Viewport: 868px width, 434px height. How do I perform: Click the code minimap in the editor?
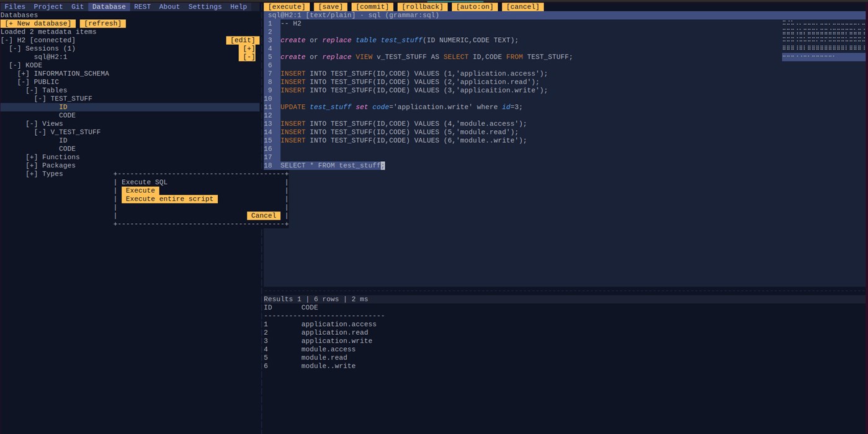823,40
